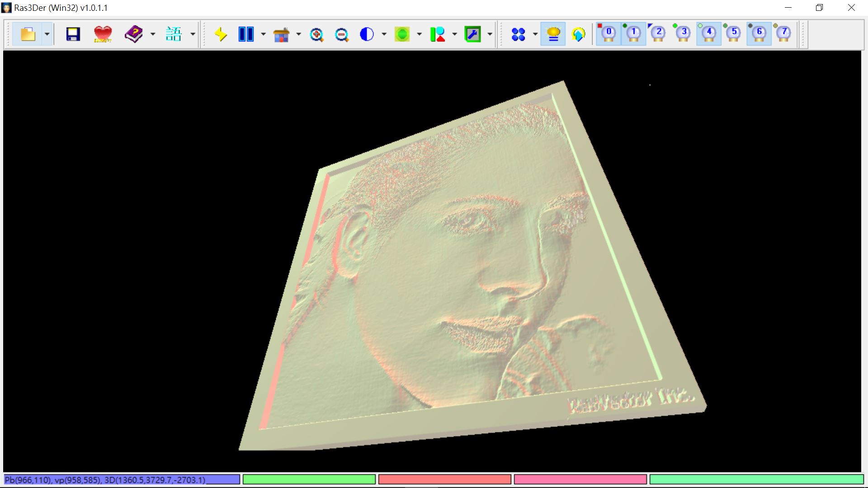
Task: Click the open file folder icon
Action: coord(28,34)
